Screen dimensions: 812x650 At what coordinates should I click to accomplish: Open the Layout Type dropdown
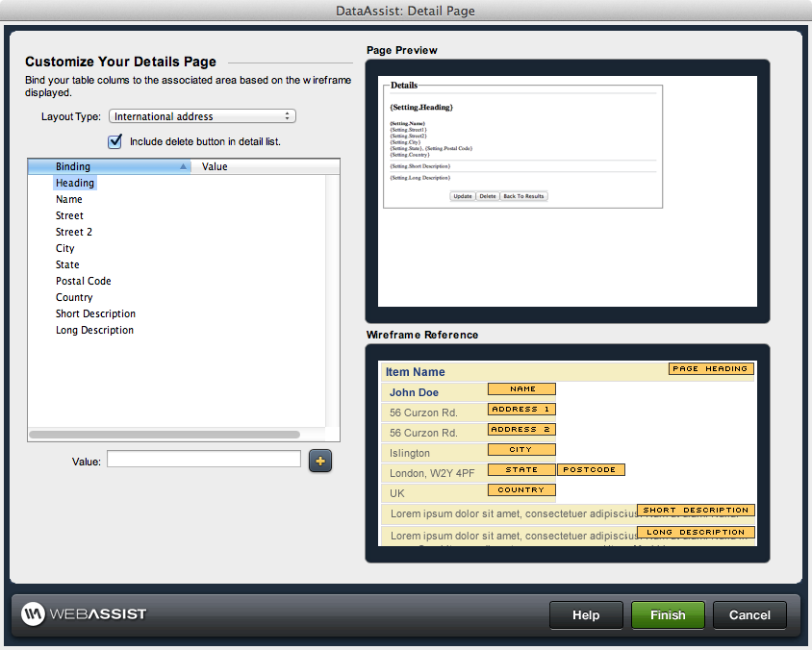coord(202,115)
